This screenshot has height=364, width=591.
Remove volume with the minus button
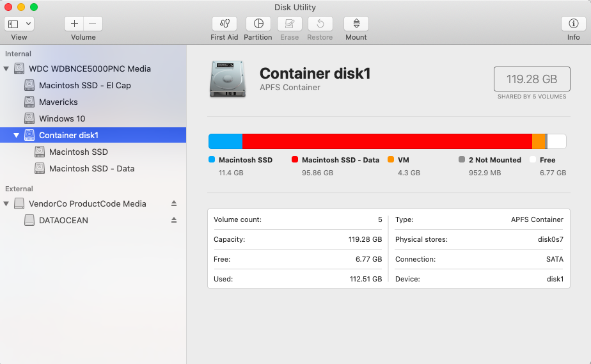click(93, 24)
